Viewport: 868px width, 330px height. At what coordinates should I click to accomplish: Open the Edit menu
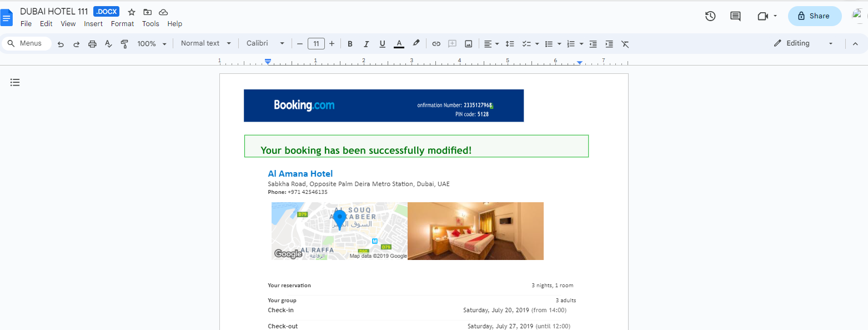point(46,24)
